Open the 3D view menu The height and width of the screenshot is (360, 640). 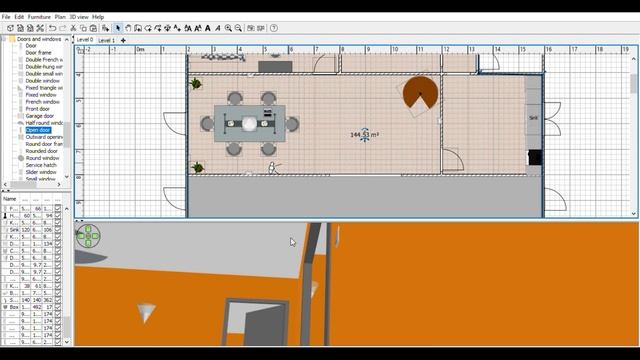click(79, 17)
